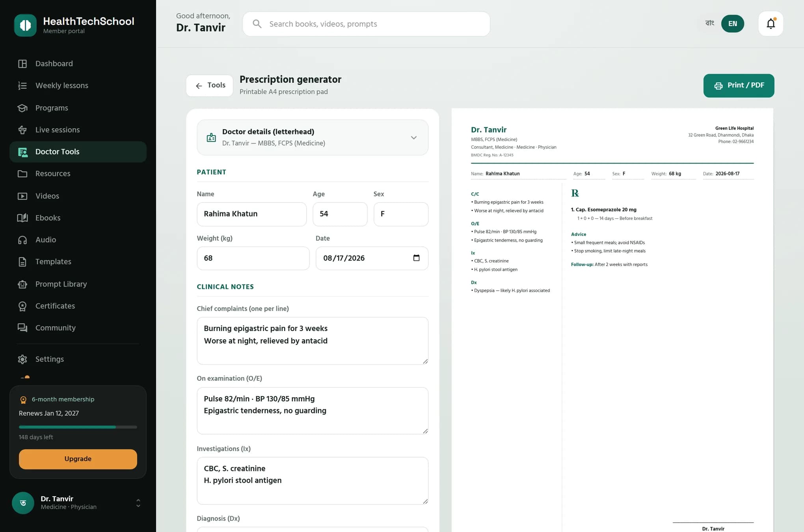The width and height of the screenshot is (804, 532).
Task: Click 'Follow-up' line in preview
Action: pyautogui.click(x=609, y=264)
